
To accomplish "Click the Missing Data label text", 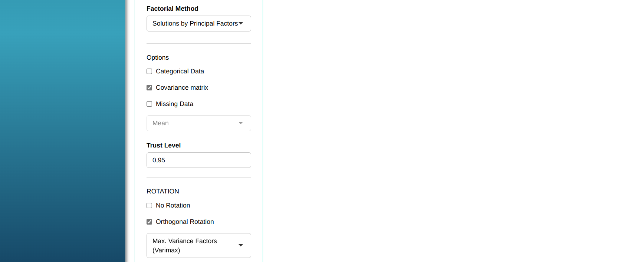I will click(x=174, y=104).
